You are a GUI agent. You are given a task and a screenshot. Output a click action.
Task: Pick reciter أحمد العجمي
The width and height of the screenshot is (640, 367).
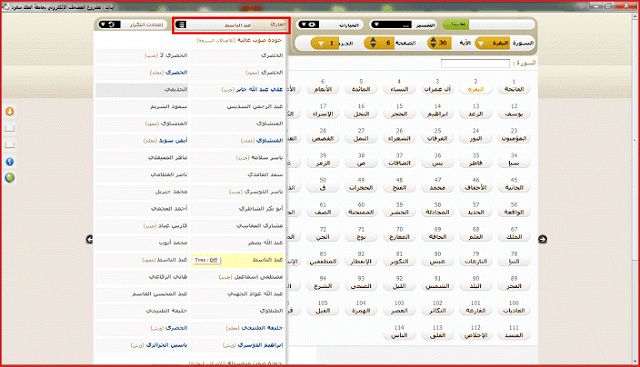click(141, 209)
